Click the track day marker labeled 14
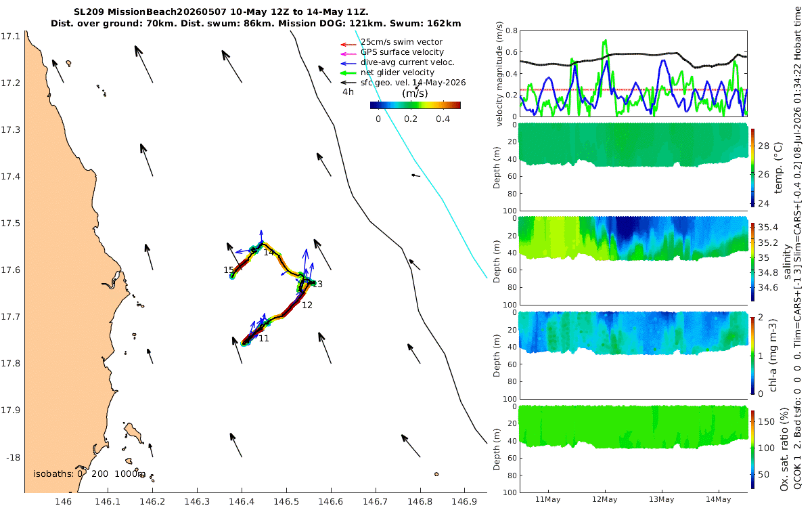 [x=269, y=252]
